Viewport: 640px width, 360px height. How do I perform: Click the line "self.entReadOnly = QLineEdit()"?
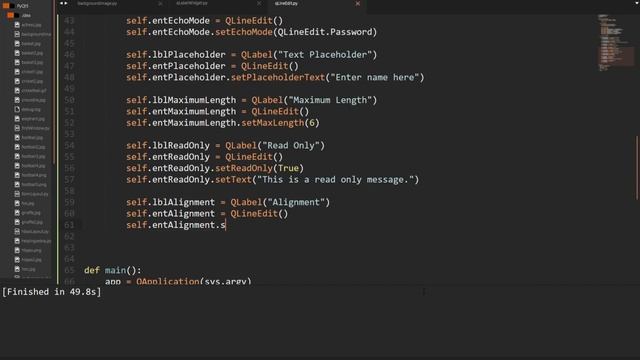pyautogui.click(x=204, y=157)
